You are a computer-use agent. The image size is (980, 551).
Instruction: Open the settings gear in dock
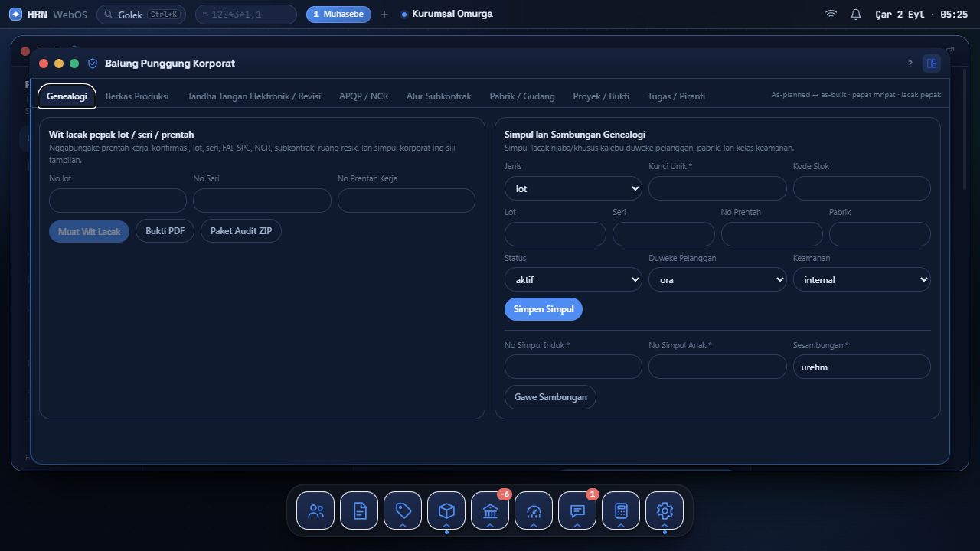tap(665, 510)
